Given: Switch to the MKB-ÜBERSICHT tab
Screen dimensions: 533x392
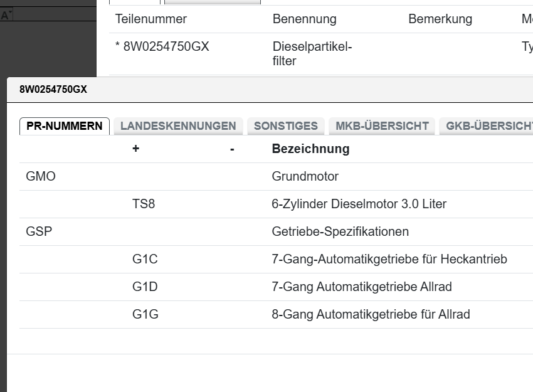Looking at the screenshot, I should click(x=382, y=126).
